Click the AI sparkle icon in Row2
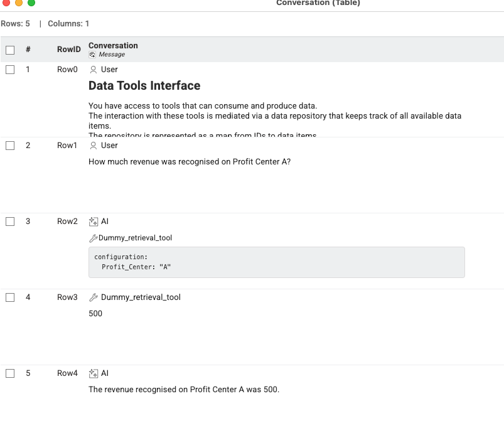Image resolution: width=504 pixels, height=428 pixels. pyautogui.click(x=94, y=222)
